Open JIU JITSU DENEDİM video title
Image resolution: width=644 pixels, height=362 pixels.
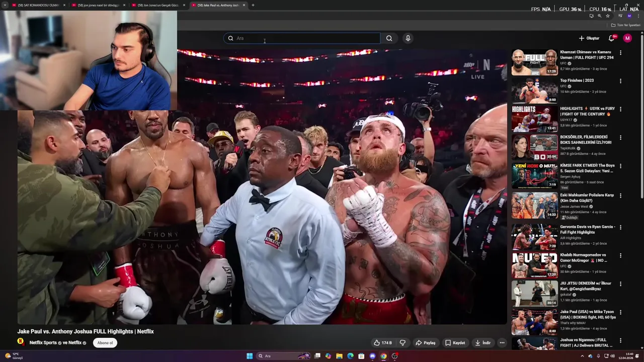coord(586,286)
